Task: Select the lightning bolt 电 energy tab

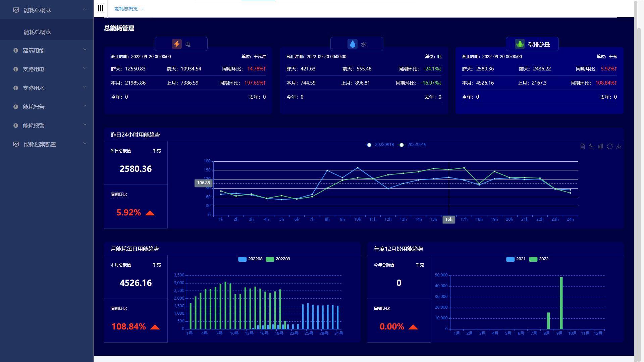Action: tap(181, 44)
